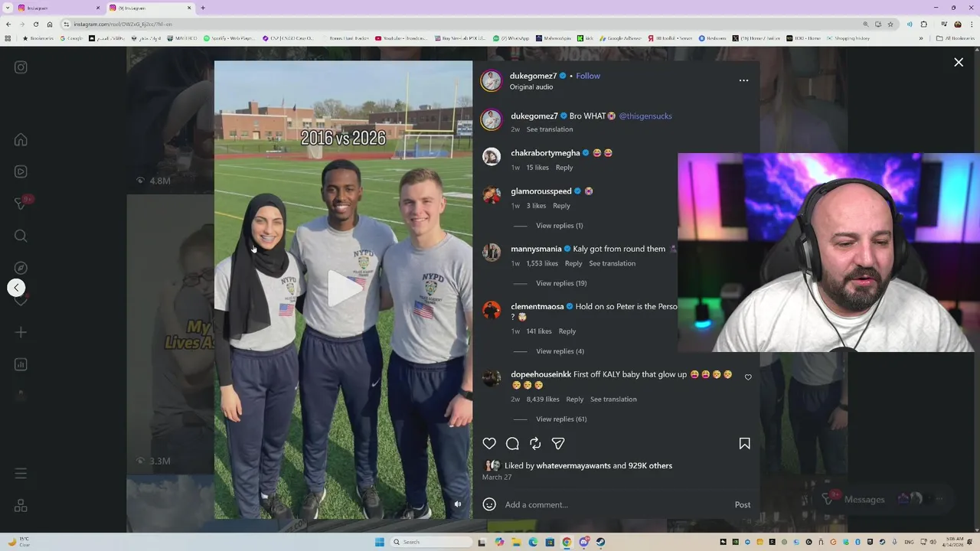
Task: Reply to clementmaosa's comment
Action: coord(567,331)
